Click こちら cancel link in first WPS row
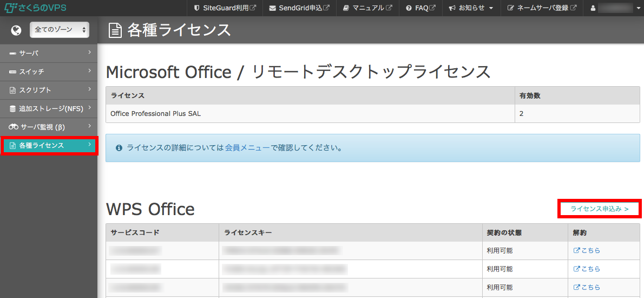 tap(587, 250)
